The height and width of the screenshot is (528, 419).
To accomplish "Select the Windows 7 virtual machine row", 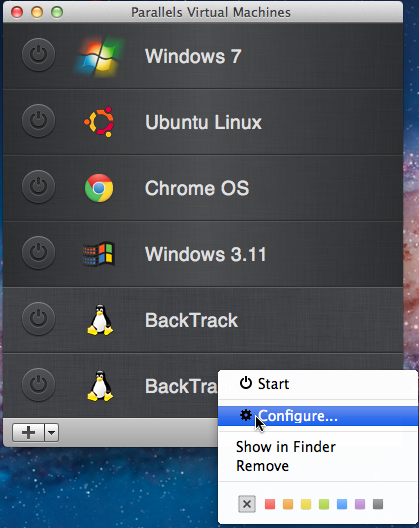I will (203, 56).
